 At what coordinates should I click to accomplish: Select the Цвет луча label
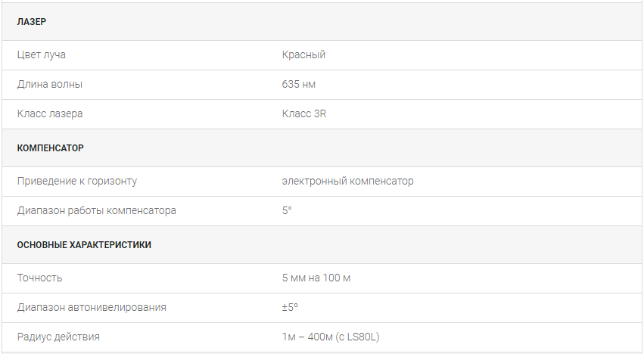coord(41,54)
